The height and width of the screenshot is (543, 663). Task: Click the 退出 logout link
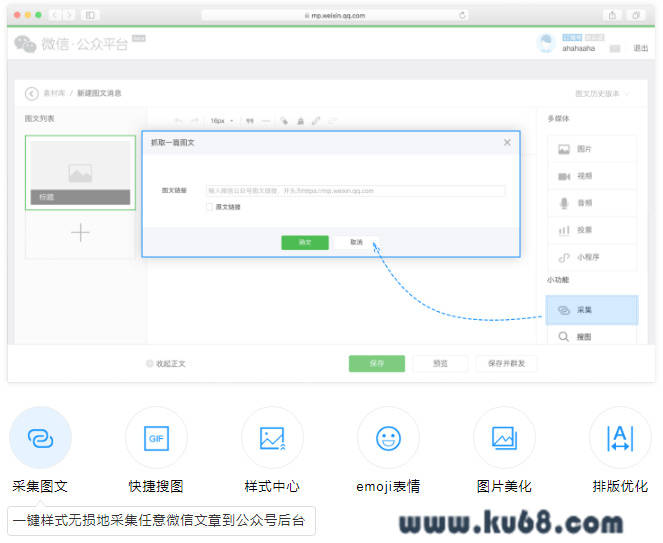click(640, 48)
